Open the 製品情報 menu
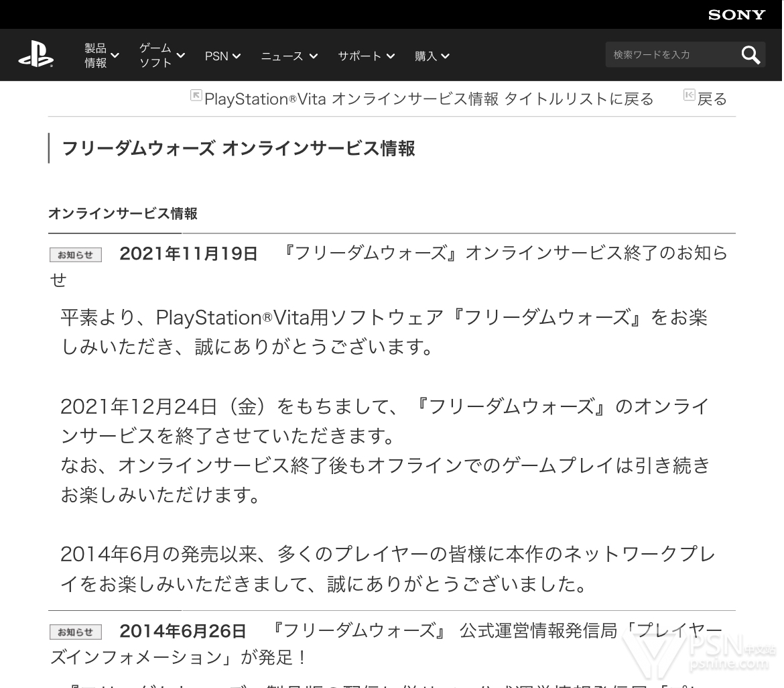 pyautogui.click(x=101, y=56)
